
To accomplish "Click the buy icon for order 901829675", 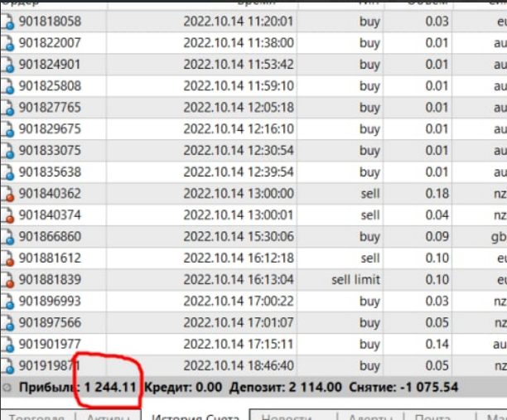I will [x=7, y=129].
